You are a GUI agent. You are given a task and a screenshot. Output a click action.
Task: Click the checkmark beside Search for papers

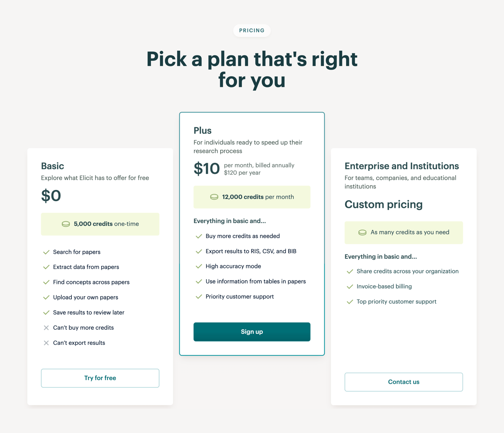pos(46,252)
